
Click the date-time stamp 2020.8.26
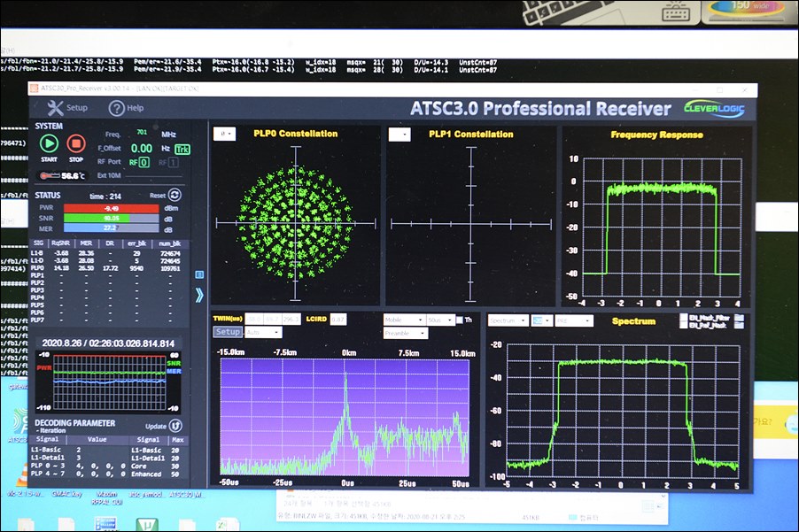pos(108,343)
